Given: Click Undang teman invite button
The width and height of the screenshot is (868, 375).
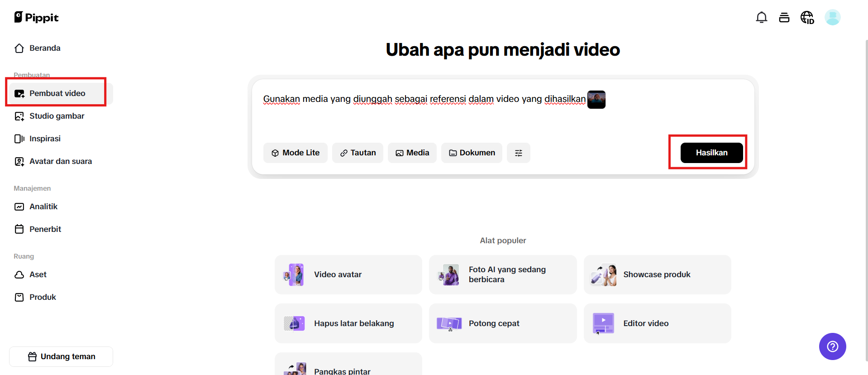Looking at the screenshot, I should (61, 356).
